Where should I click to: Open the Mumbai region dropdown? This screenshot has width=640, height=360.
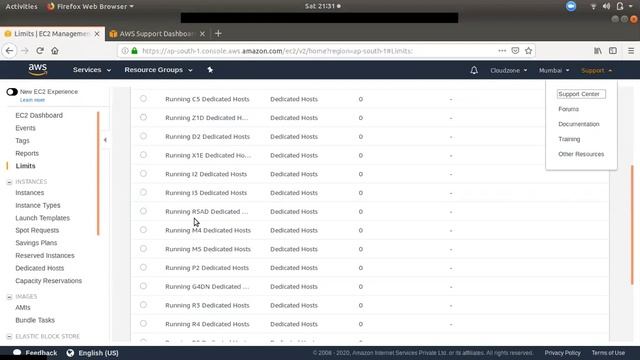point(554,70)
